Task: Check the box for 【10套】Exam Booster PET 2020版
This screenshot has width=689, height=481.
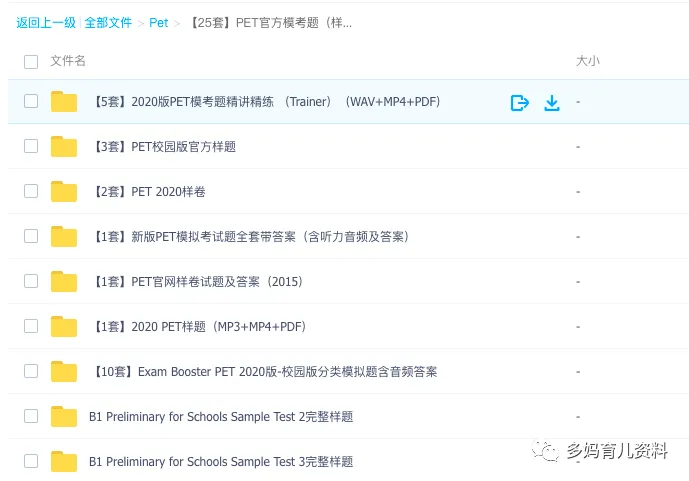Action: [31, 371]
